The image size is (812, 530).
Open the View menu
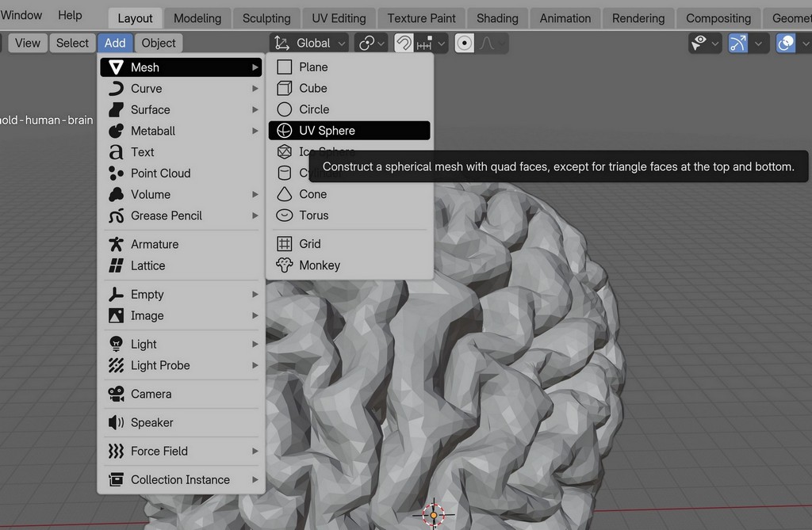pyautogui.click(x=28, y=43)
